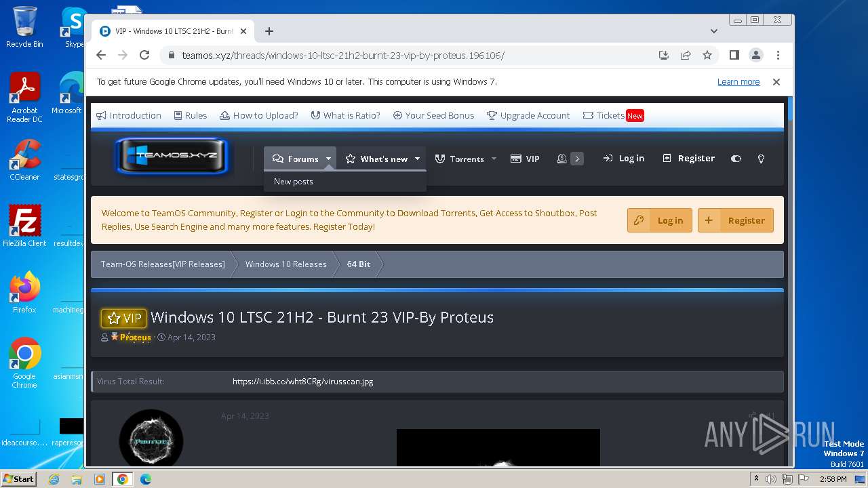Open Internet Explorer from the taskbar
The height and width of the screenshot is (488, 868).
point(54,479)
